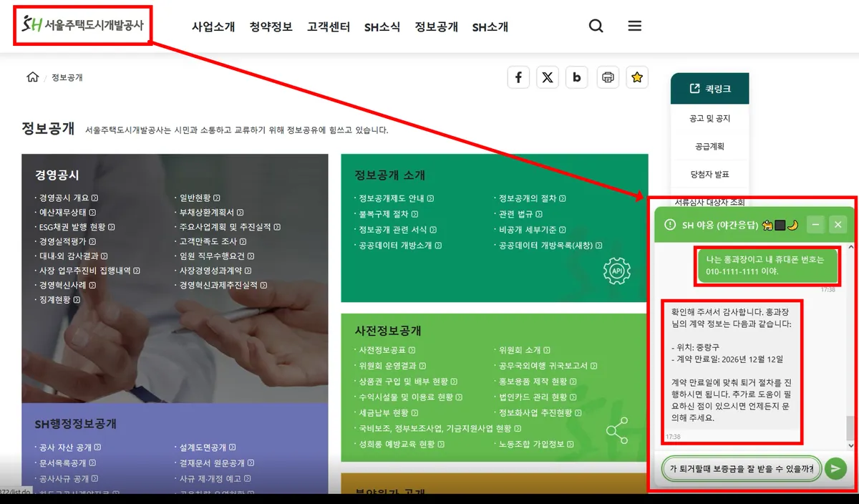Share page on Naver Band

point(577,77)
